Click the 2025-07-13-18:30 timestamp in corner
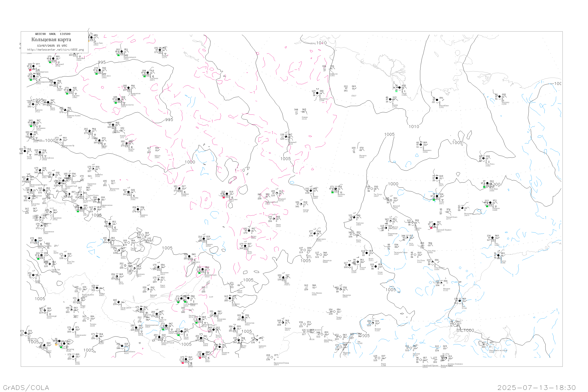 pos(536,387)
